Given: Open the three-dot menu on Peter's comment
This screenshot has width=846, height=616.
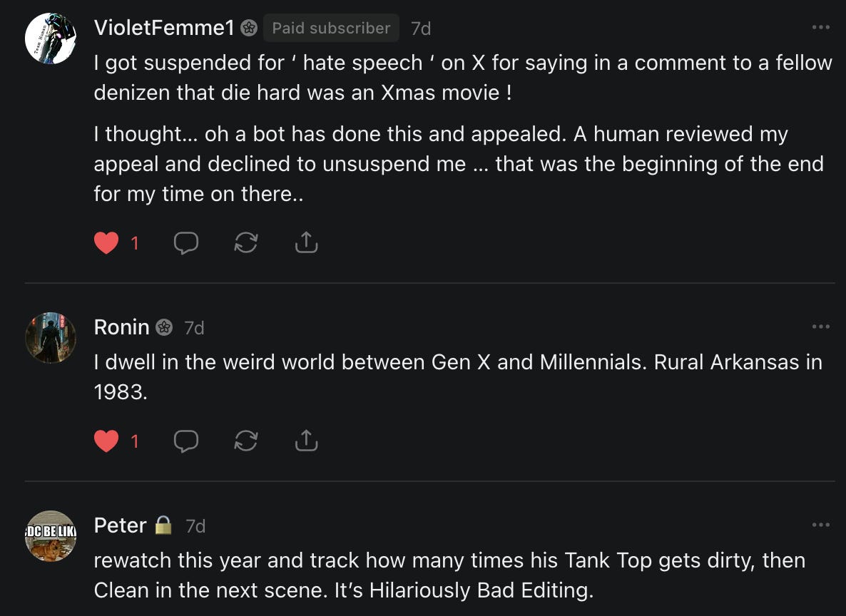Looking at the screenshot, I should (x=820, y=525).
